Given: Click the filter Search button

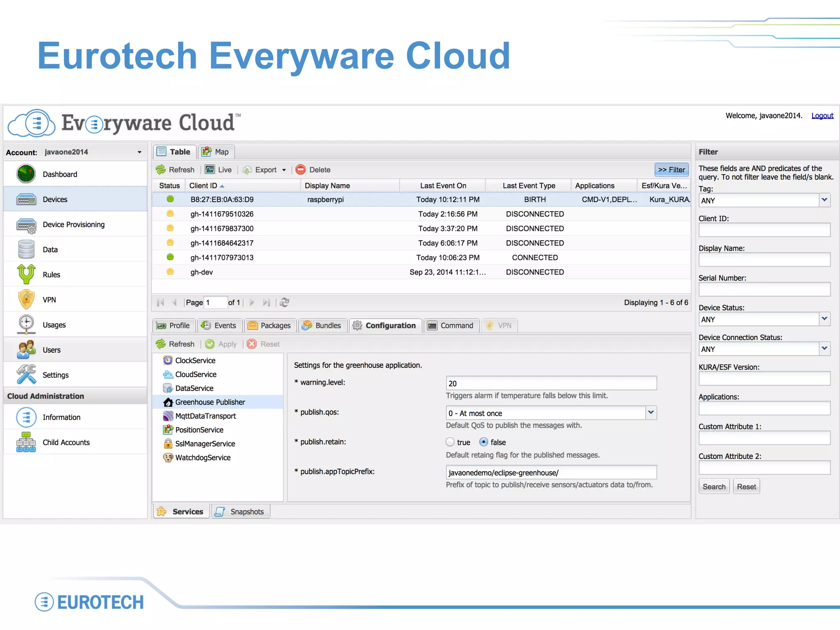Looking at the screenshot, I should pos(714,486).
